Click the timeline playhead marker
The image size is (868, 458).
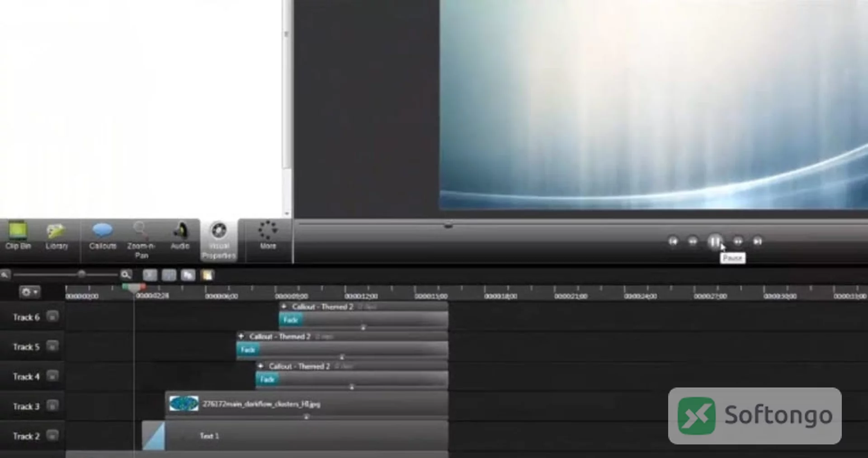click(134, 288)
